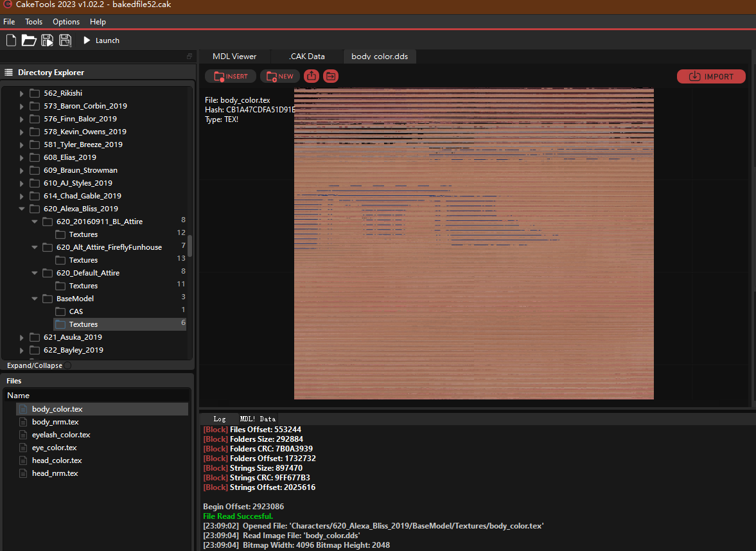
Task: Select head_color.tex in the Files list
Action: (x=57, y=460)
